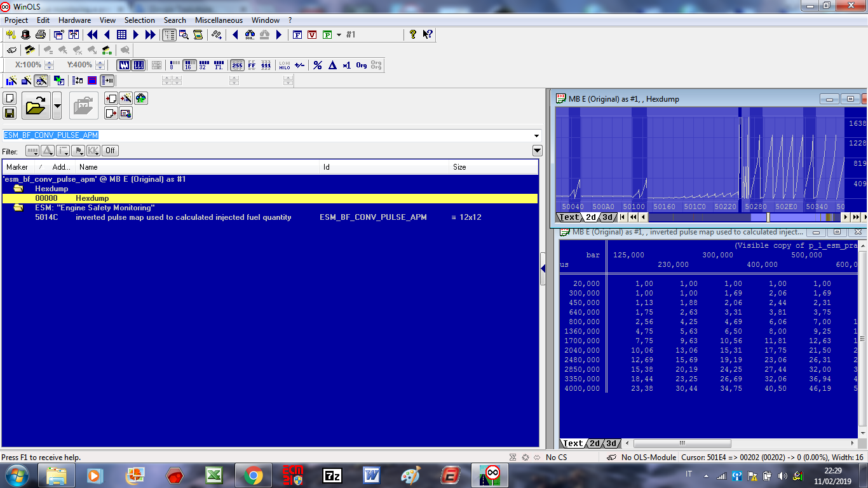Image resolution: width=868 pixels, height=488 pixels.
Task: Open dropdown arrow next to green P icon
Action: point(339,35)
